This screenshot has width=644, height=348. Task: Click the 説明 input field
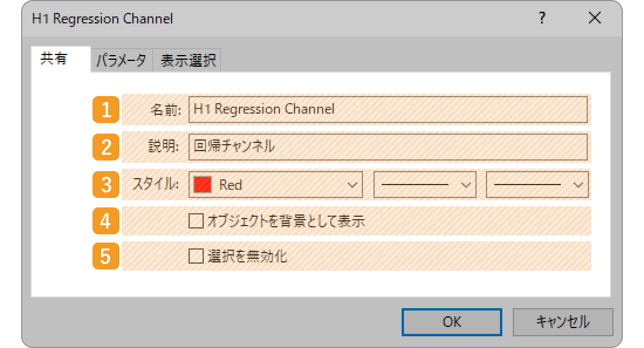[x=388, y=146]
